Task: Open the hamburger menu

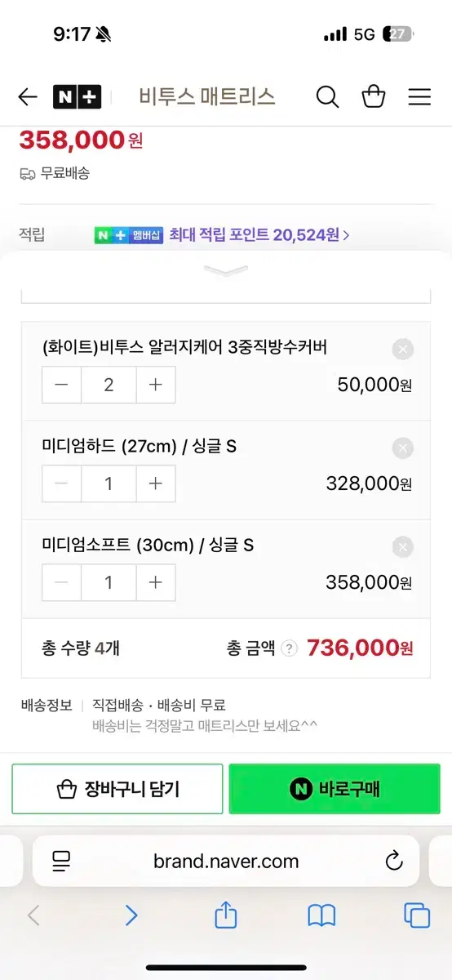Action: (419, 97)
